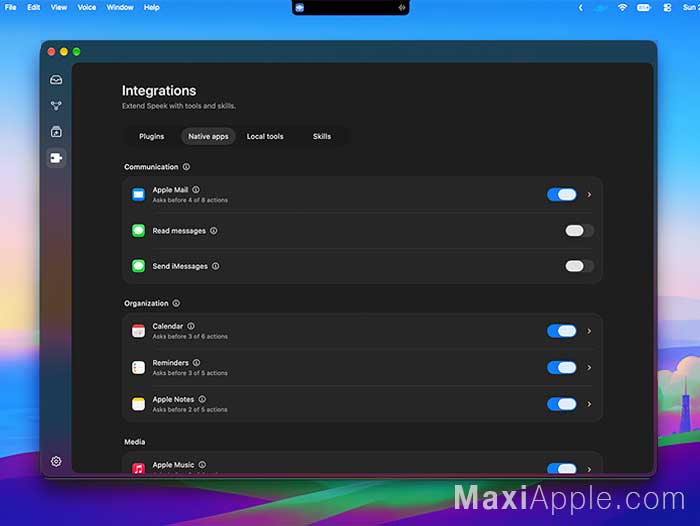This screenshot has height=526, width=700.
Task: Open the Edit menu
Action: click(33, 7)
